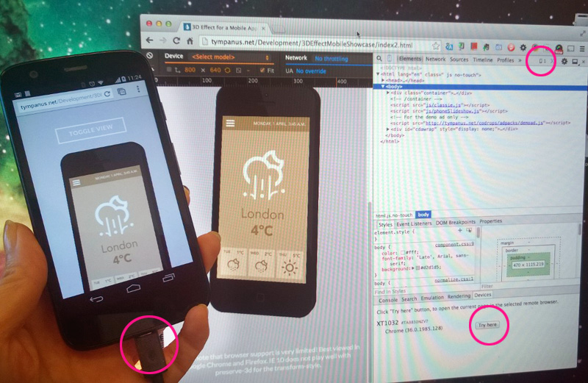Switch to the Console drawer tab
The width and height of the screenshot is (588, 383).
(x=388, y=300)
